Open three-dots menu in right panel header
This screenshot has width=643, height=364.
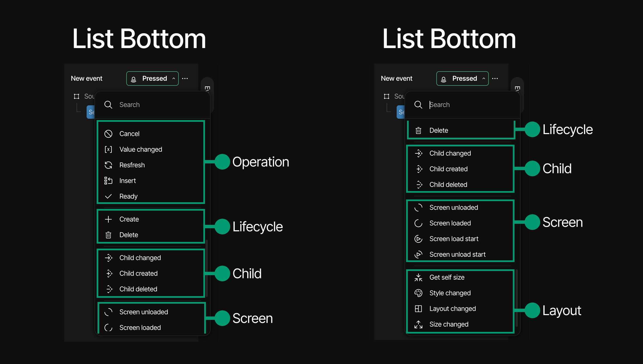pos(495,78)
